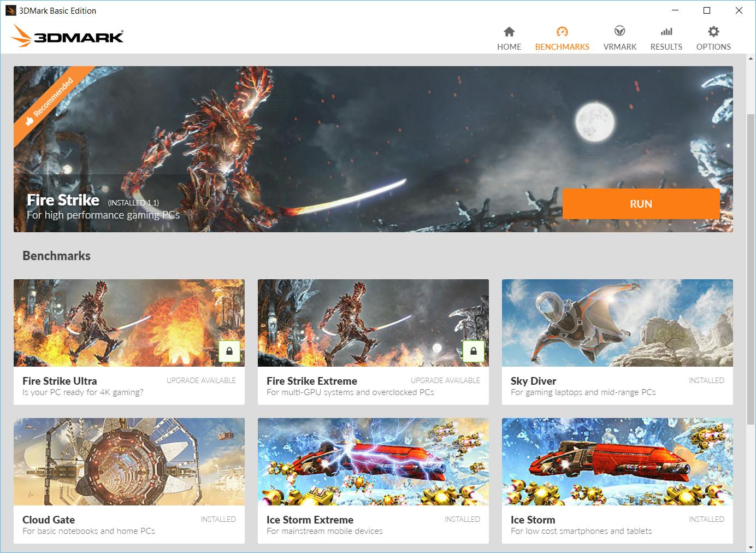
Task: Run the Fire Strike benchmark
Action: pyautogui.click(x=641, y=204)
